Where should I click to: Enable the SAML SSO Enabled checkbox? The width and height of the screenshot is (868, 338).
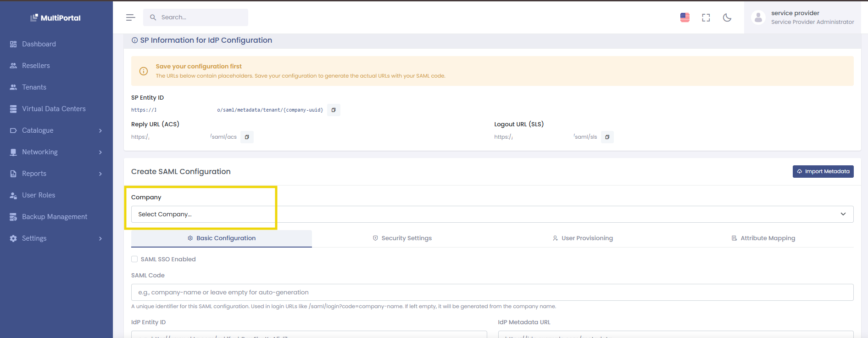(134, 259)
